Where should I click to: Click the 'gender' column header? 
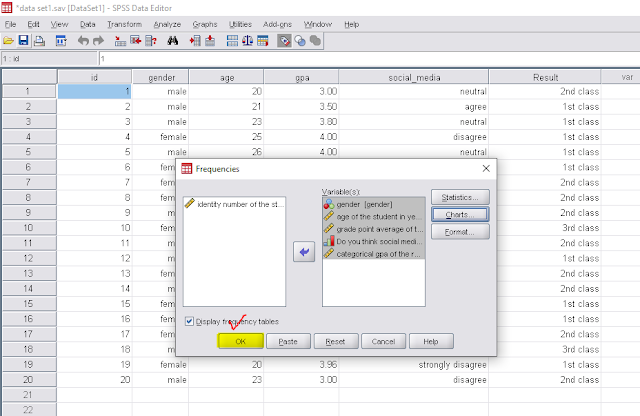161,77
